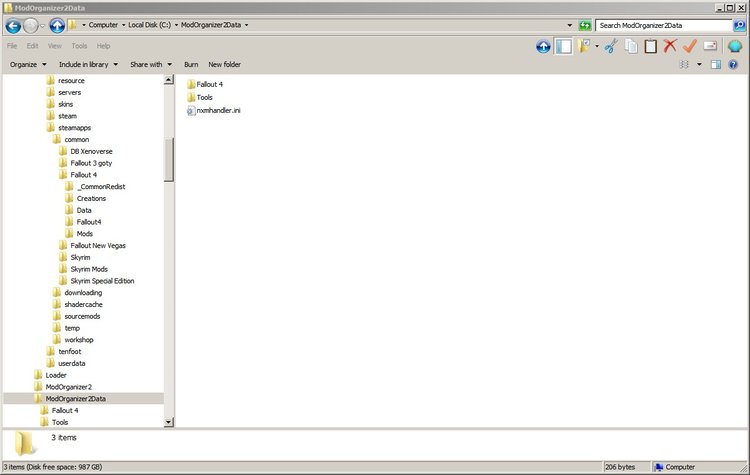Select DB Xenoverse in the tree
This screenshot has width=750, height=475.
91,151
